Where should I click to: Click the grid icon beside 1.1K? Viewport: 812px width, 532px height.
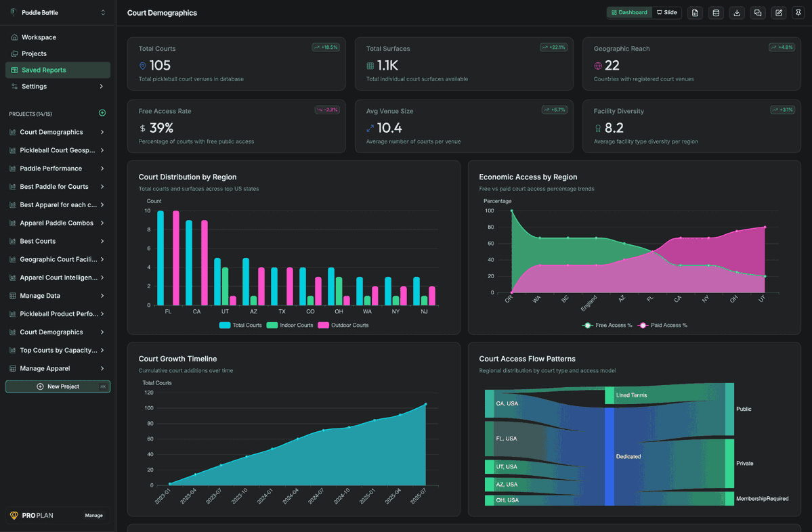coord(370,66)
